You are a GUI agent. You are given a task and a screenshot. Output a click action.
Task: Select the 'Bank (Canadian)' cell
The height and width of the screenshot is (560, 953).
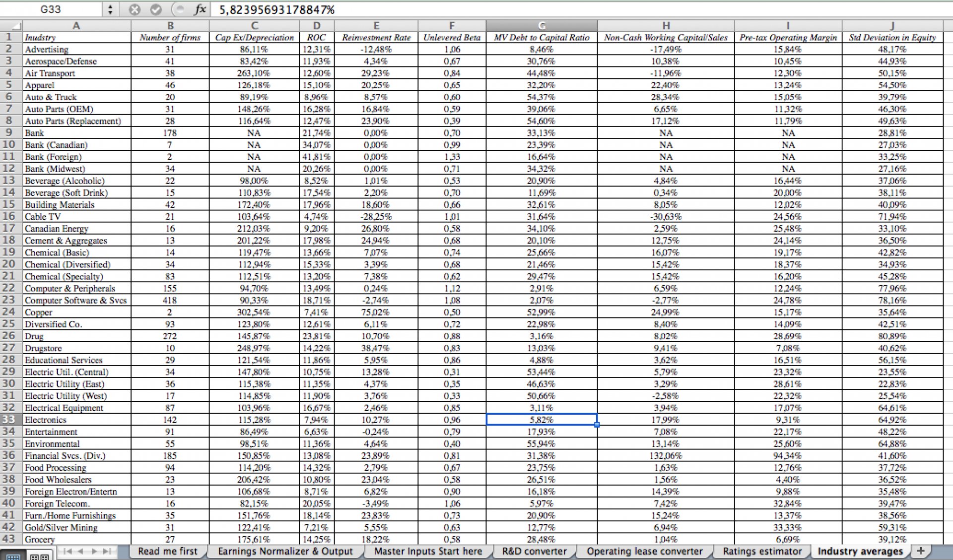pyautogui.click(x=76, y=145)
